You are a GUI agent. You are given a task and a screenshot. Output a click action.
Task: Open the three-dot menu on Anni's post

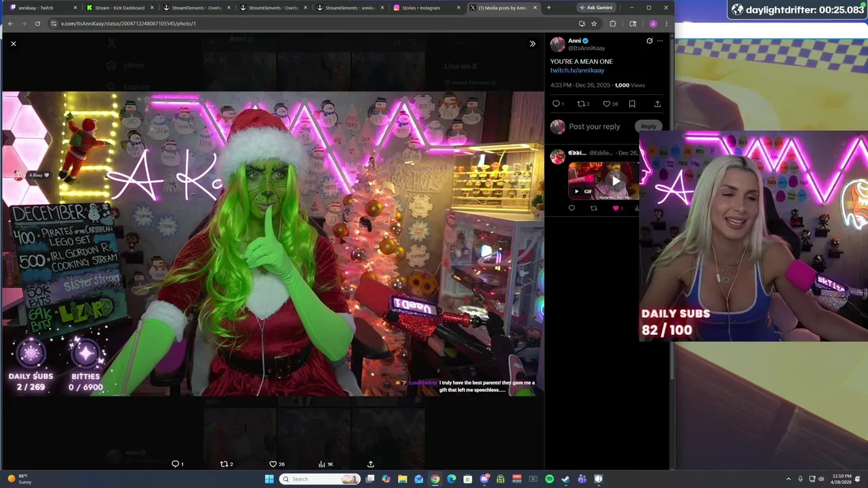point(660,41)
